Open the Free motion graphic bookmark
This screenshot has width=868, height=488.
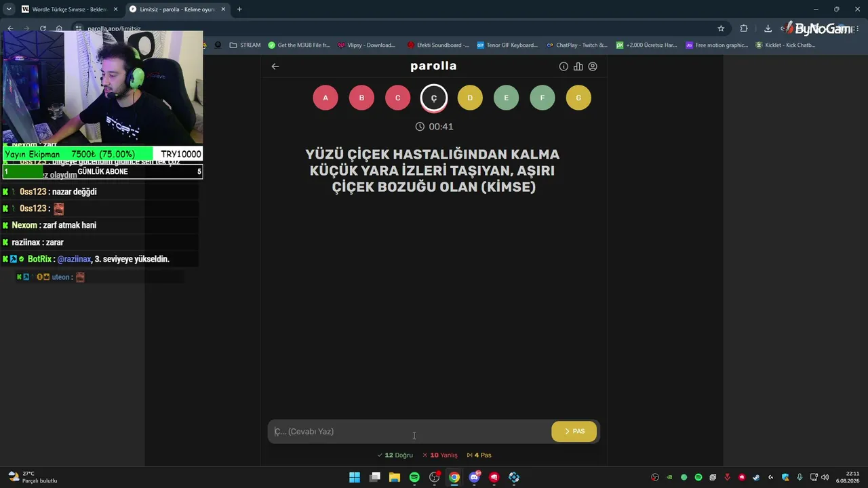pyautogui.click(x=717, y=45)
